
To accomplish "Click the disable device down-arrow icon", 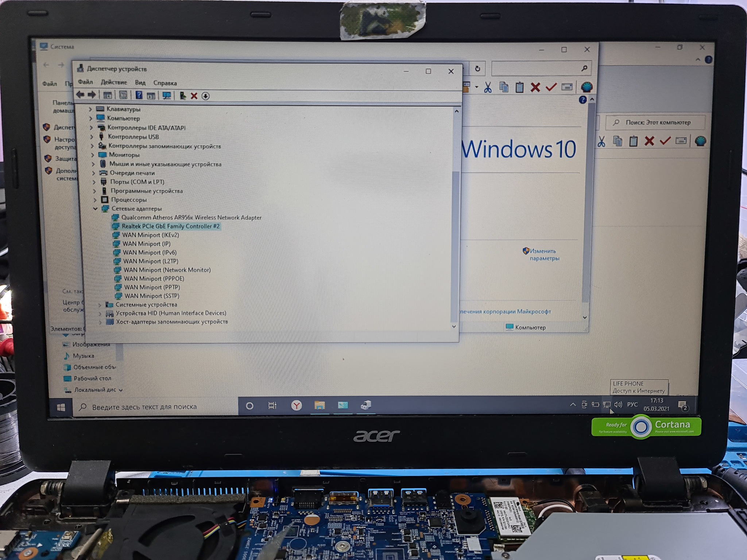I will (206, 96).
